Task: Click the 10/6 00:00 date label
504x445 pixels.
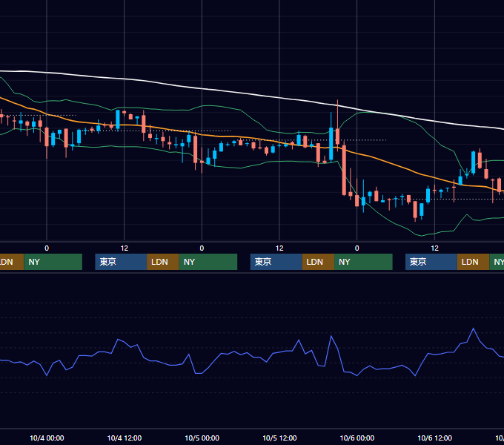Action: (357, 438)
